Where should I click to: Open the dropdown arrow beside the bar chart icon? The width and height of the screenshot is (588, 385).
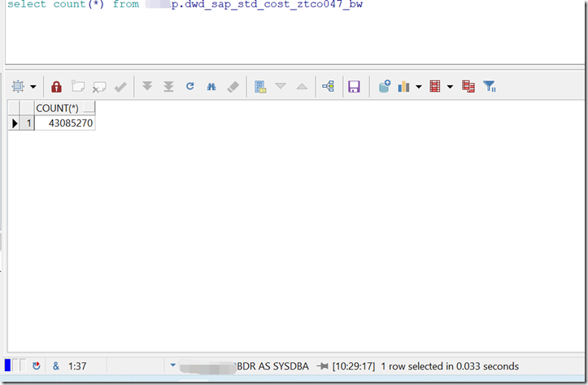click(x=419, y=87)
